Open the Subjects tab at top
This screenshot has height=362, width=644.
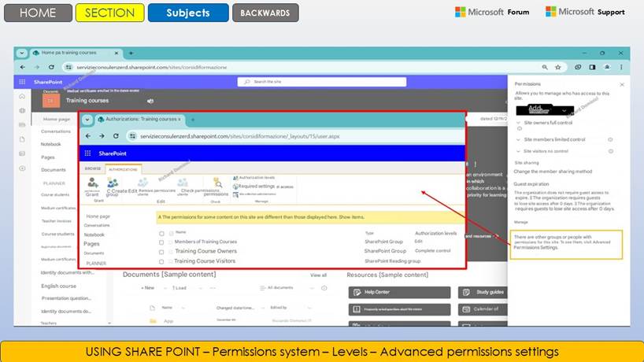[x=187, y=13]
